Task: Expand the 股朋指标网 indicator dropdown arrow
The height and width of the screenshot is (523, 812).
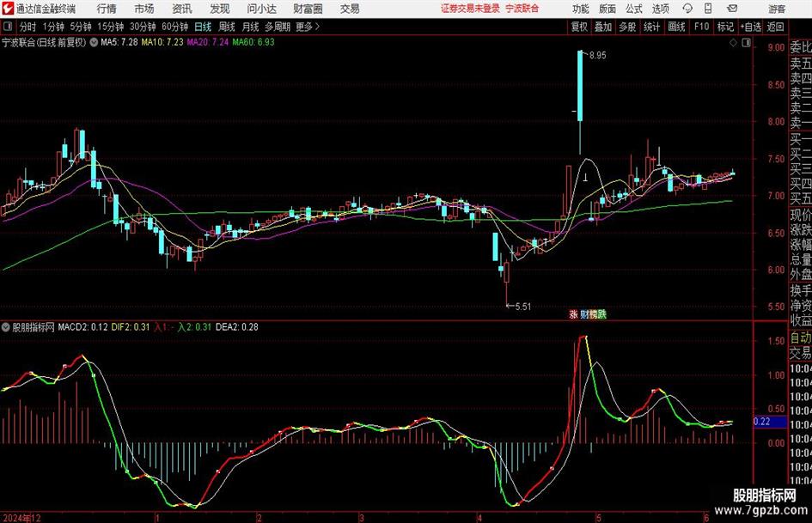Action: pyautogui.click(x=6, y=327)
